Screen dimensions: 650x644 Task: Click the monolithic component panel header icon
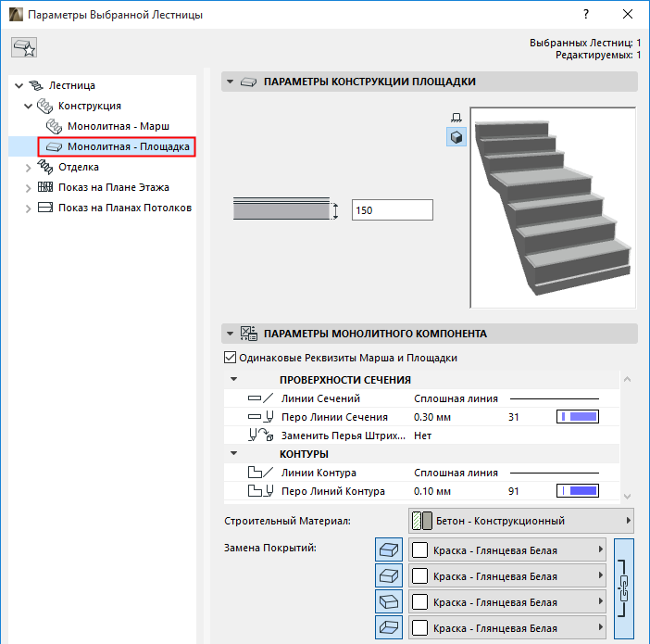click(x=249, y=334)
